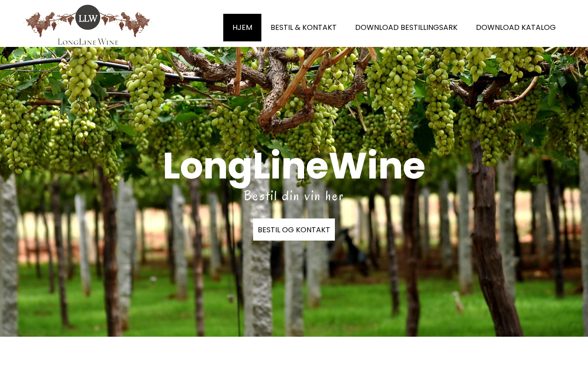
Task: Click the grapevine illustration right of LLW emblem
Action: [x=125, y=23]
